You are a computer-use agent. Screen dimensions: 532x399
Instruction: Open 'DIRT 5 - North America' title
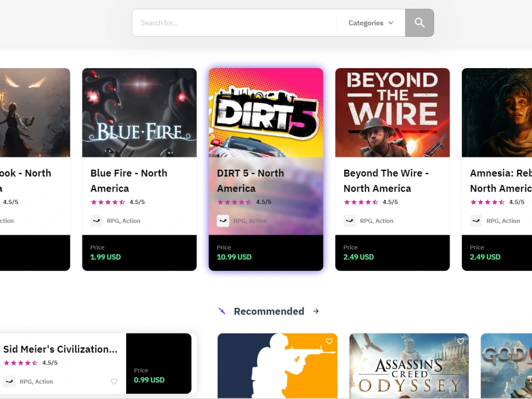click(x=251, y=181)
